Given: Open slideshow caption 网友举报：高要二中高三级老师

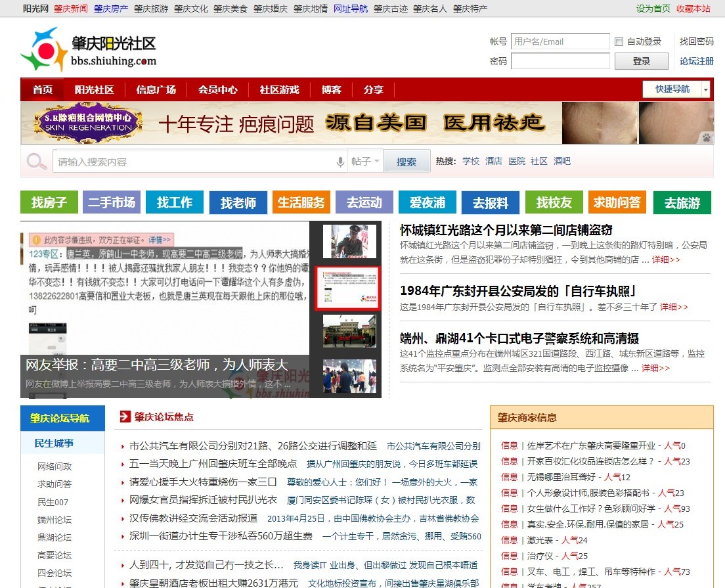Looking at the screenshot, I should tap(157, 365).
